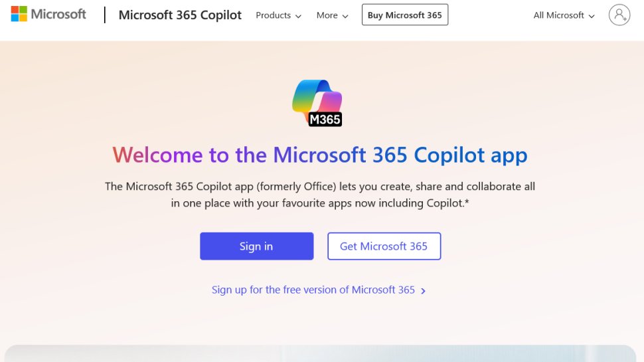Click the Welcome to Microsoft 365 Copilot heading
The height and width of the screenshot is (362, 644).
pyautogui.click(x=319, y=155)
